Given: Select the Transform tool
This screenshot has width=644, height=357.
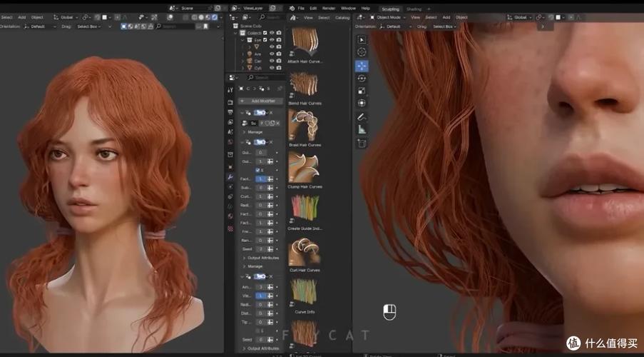Looking at the screenshot, I should click(x=362, y=103).
